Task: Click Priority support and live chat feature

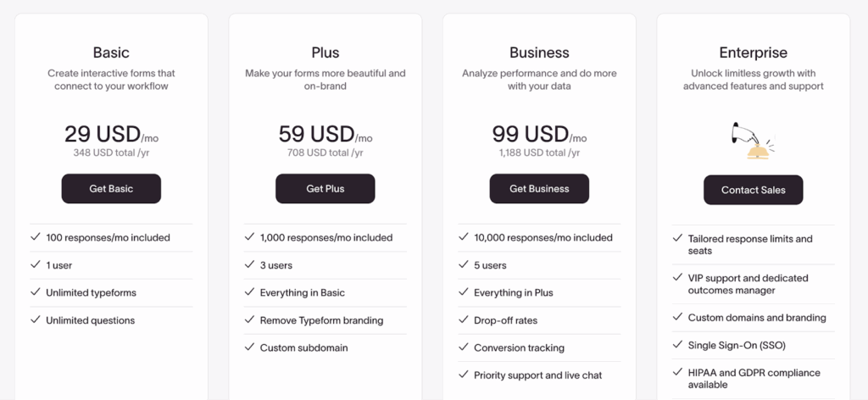Action: tap(538, 375)
